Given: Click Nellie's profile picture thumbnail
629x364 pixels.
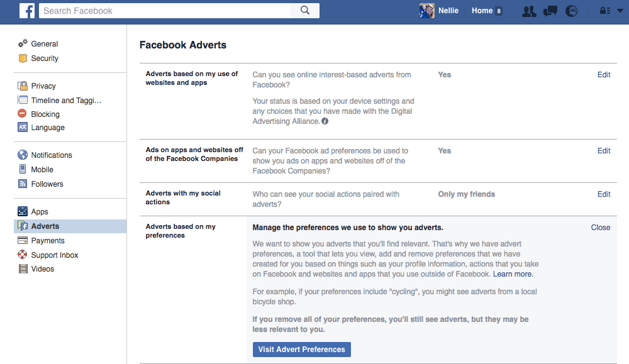Looking at the screenshot, I should pos(427,11).
